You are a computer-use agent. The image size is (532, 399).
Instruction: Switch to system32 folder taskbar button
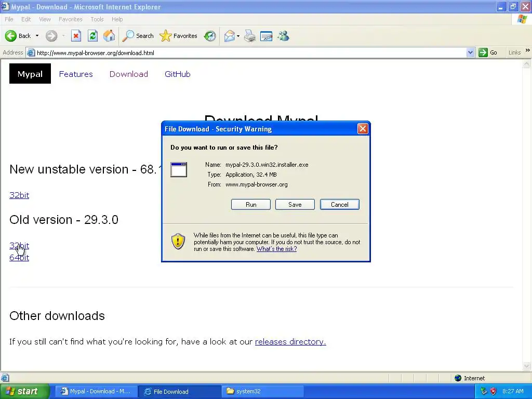coord(262,391)
